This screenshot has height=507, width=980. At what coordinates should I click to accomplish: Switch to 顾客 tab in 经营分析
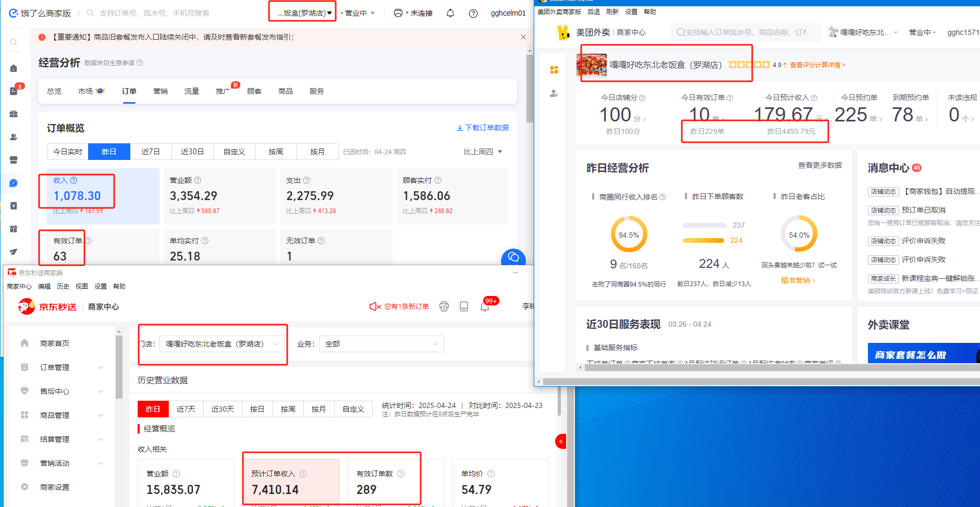pos(254,91)
